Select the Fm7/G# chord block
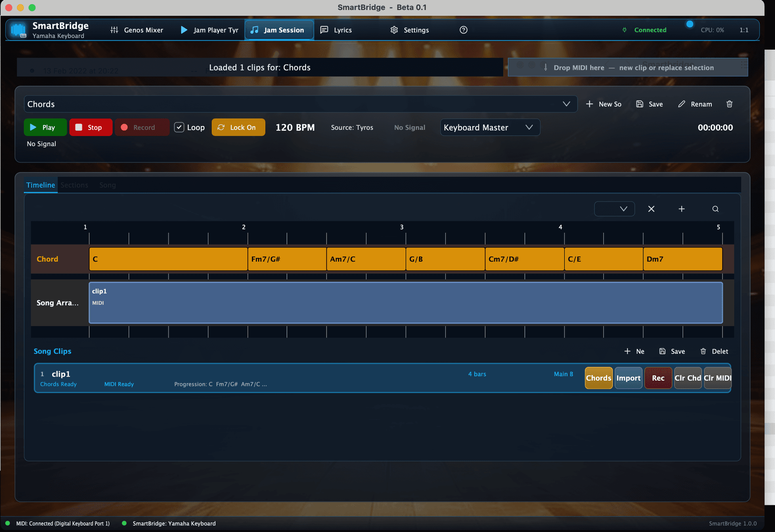This screenshot has height=532, width=775. point(287,259)
